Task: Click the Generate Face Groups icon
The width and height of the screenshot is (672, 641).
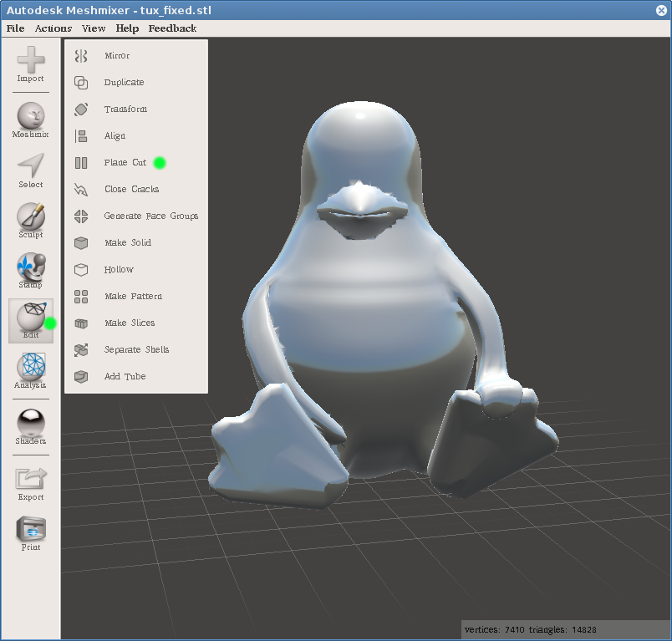Action: coord(81,216)
